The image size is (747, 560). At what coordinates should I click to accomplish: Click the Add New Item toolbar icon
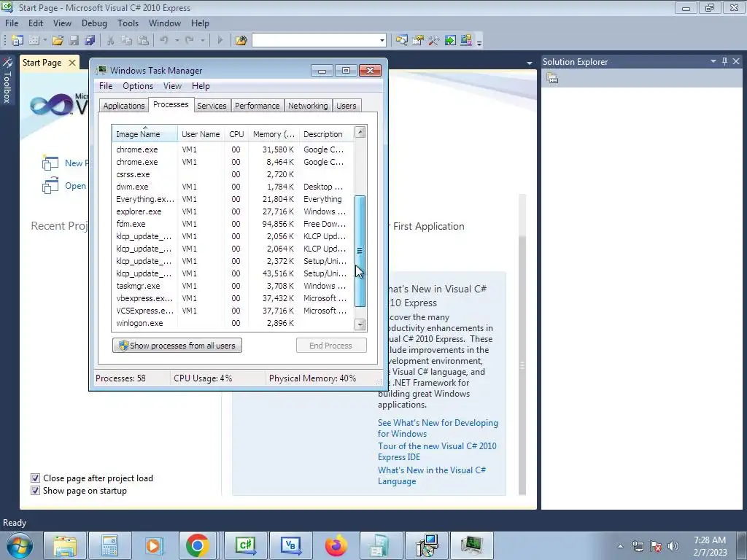click(x=34, y=41)
